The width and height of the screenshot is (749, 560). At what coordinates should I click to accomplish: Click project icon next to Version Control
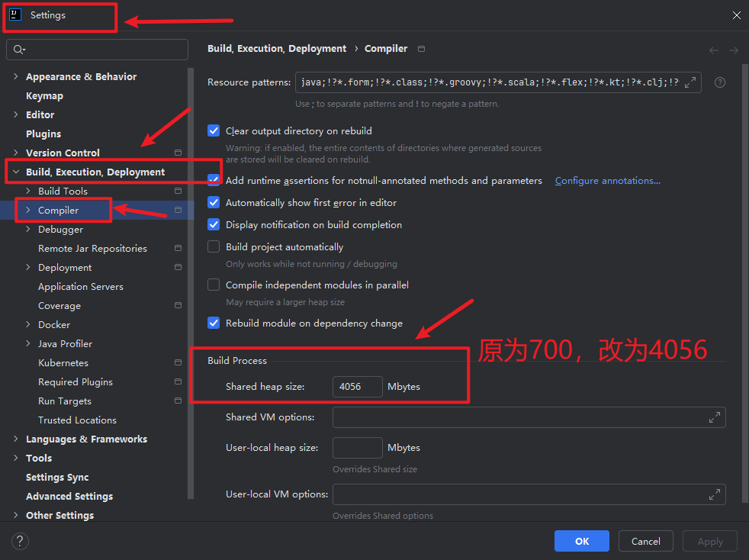pyautogui.click(x=178, y=153)
